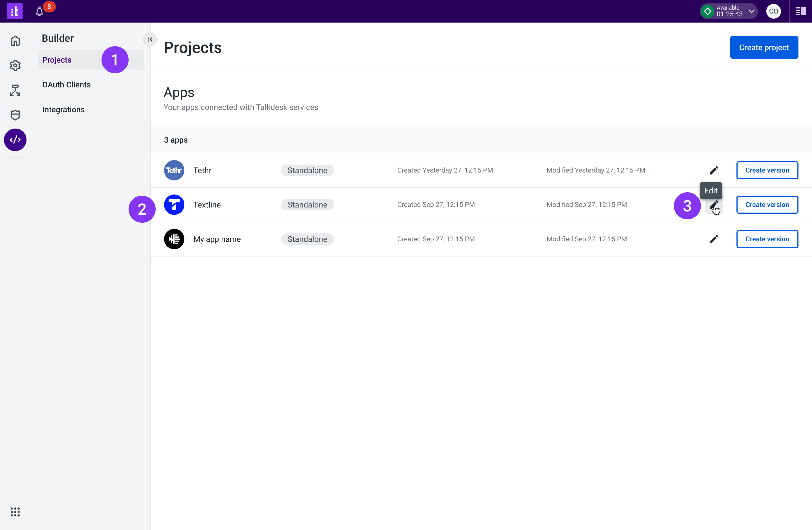
Task: Open the routing flows icon
Action: click(x=15, y=90)
